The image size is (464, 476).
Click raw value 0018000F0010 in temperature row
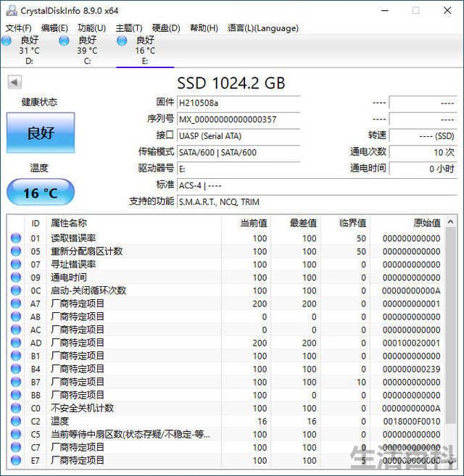(411, 422)
